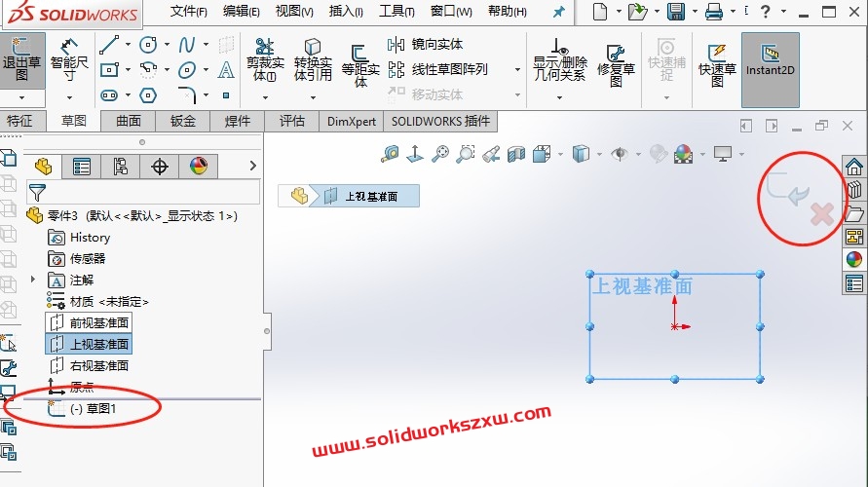The height and width of the screenshot is (487, 868).
Task: Open the View (视图) menu
Action: [x=294, y=11]
